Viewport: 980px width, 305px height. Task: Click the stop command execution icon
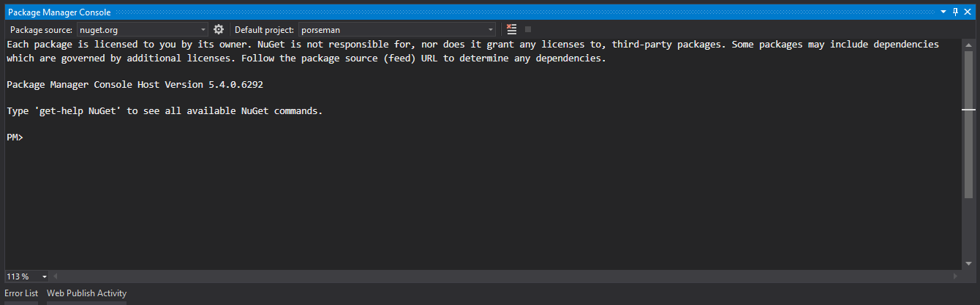click(528, 29)
